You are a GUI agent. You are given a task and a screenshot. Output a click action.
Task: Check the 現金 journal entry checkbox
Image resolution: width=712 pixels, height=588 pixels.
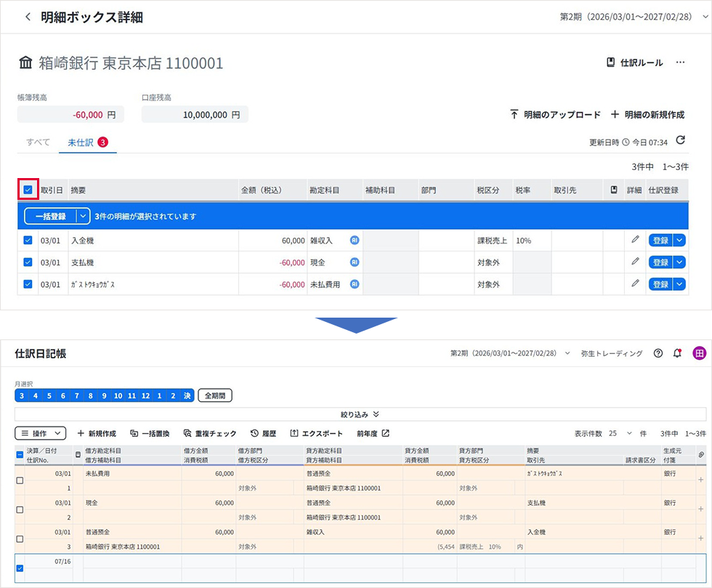[20, 510]
